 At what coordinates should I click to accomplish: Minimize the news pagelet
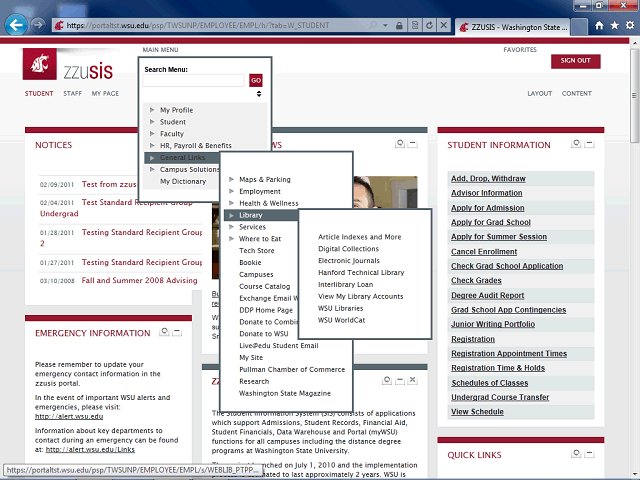point(413,144)
